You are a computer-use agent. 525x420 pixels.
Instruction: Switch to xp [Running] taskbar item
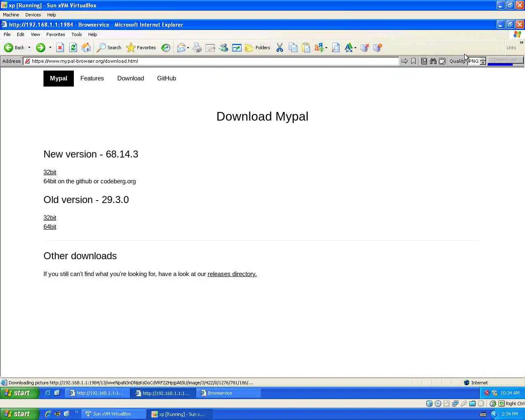[180, 414]
